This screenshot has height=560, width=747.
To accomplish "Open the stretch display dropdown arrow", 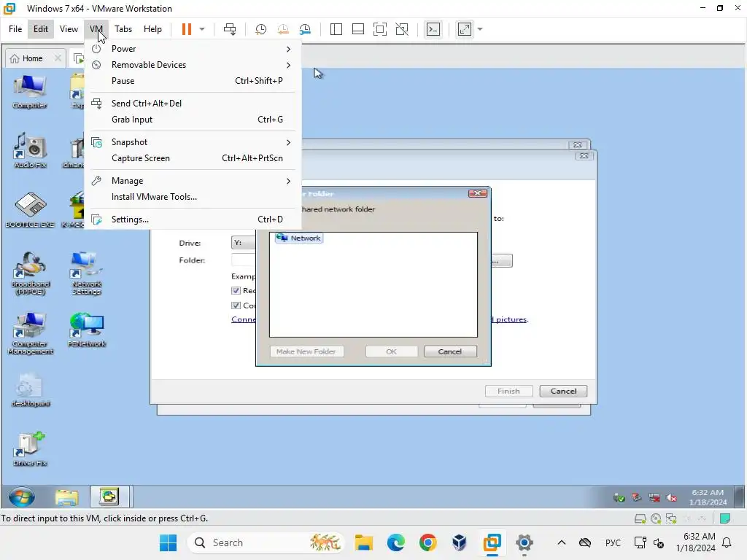I will (480, 29).
